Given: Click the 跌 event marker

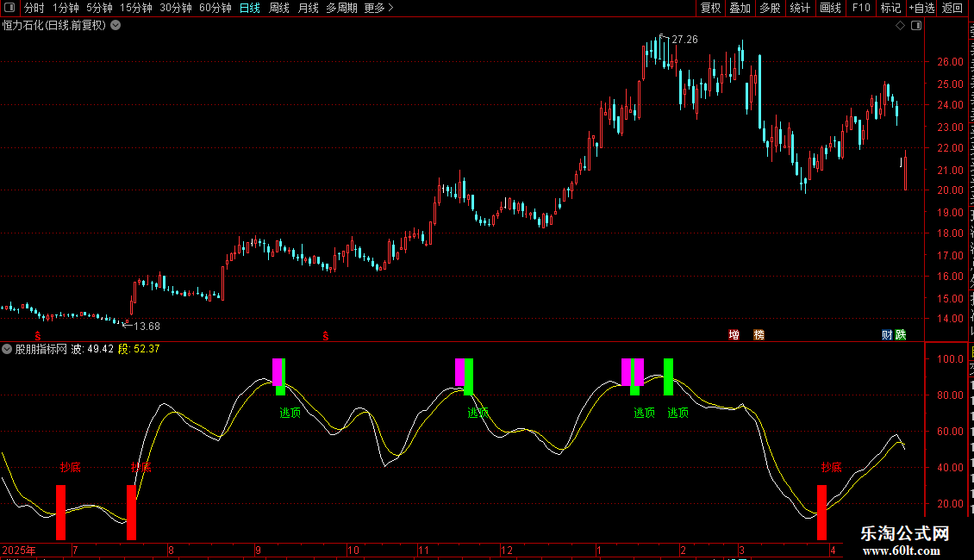Looking at the screenshot, I should tap(901, 335).
